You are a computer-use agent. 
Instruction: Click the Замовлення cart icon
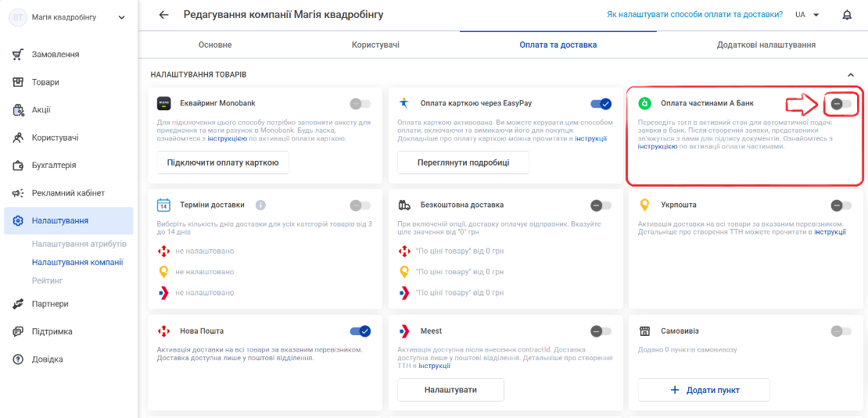pyautogui.click(x=18, y=54)
